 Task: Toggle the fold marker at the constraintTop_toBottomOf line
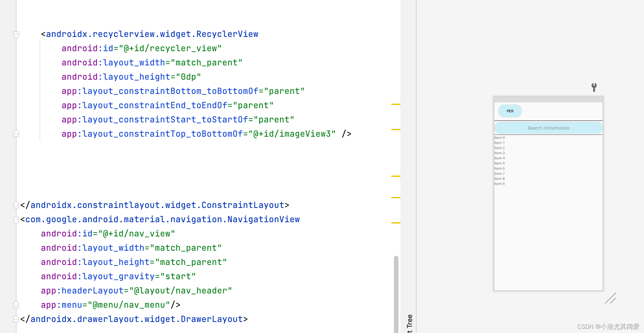[16, 133]
